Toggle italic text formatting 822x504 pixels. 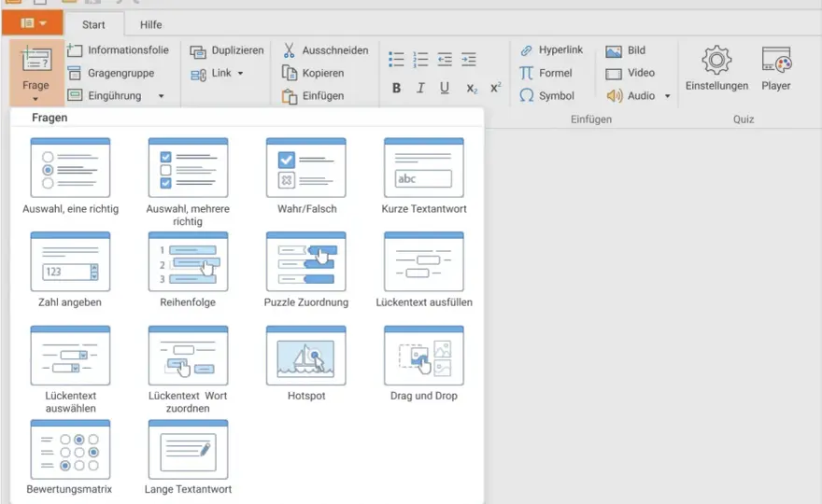pyautogui.click(x=420, y=88)
